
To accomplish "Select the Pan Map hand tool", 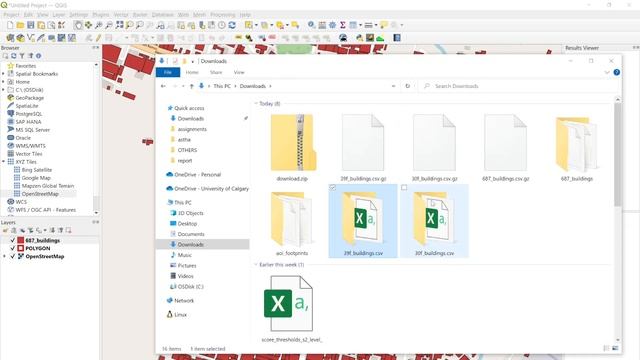I will click(78, 25).
